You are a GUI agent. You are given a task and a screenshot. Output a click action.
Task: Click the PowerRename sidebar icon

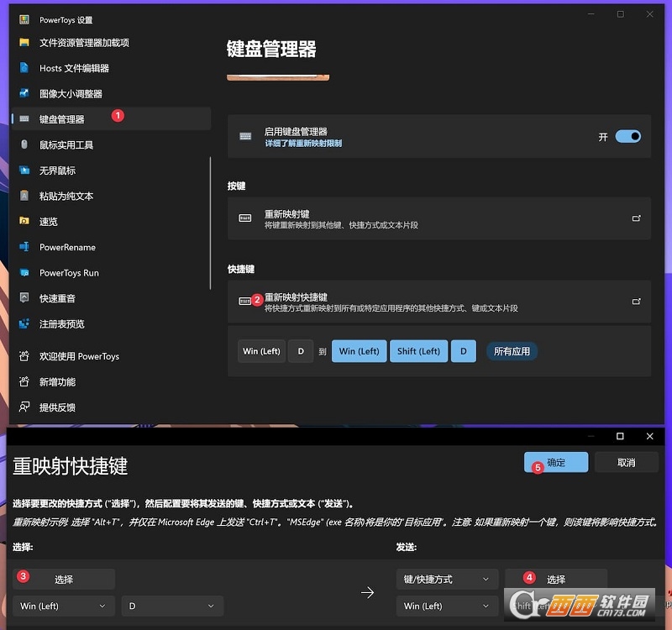24,247
